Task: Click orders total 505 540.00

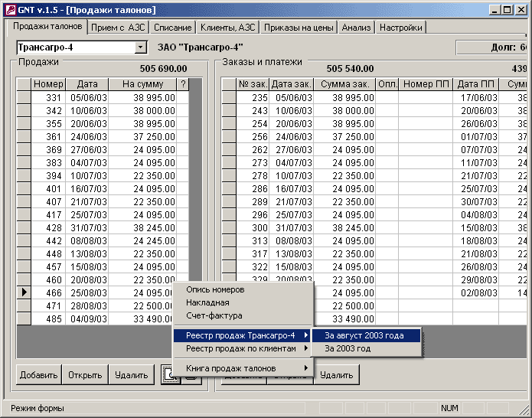Action: point(350,69)
